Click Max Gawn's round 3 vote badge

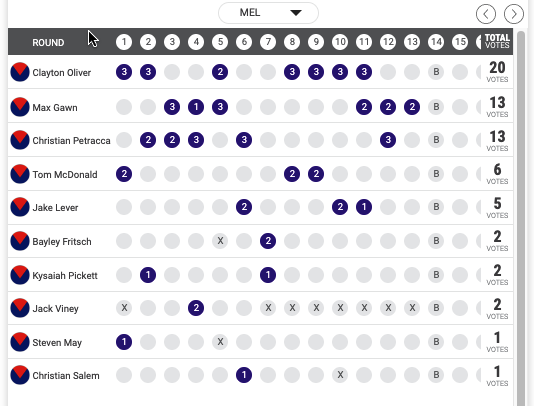tap(172, 107)
